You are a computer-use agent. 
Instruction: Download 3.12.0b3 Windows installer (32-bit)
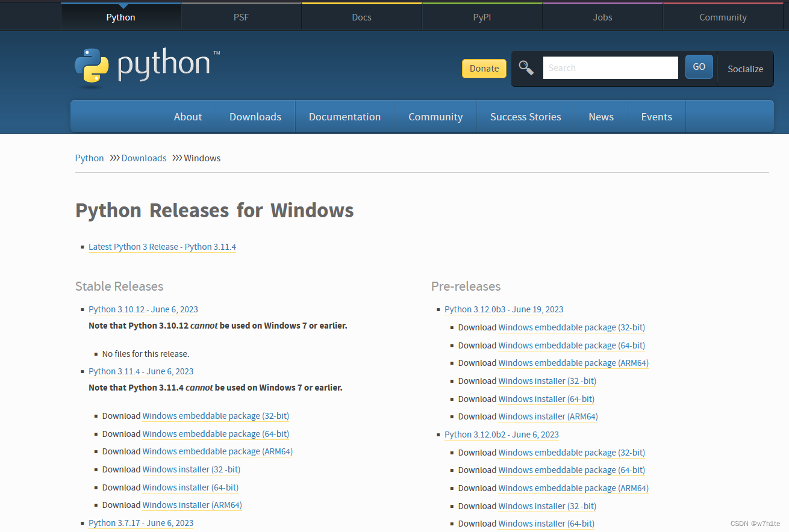pos(547,381)
